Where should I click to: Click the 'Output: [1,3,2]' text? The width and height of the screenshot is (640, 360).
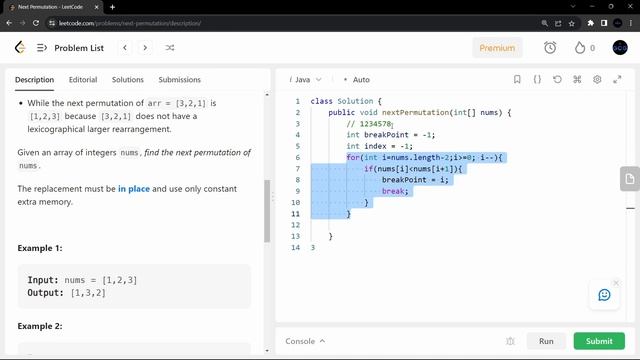[x=66, y=293]
